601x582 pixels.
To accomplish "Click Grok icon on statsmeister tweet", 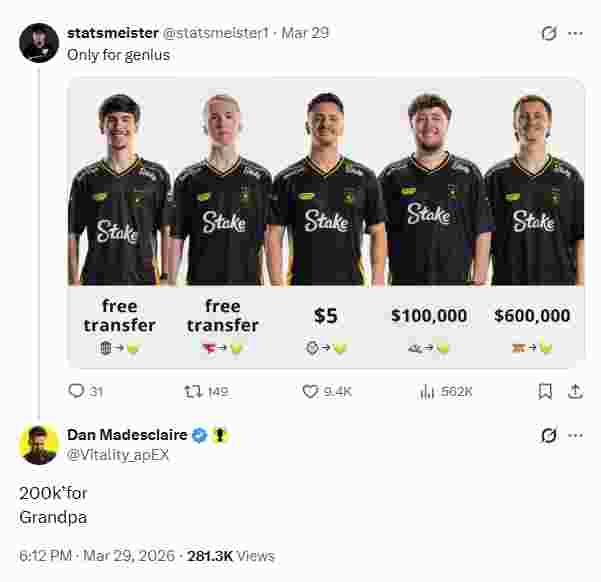I will pos(548,33).
